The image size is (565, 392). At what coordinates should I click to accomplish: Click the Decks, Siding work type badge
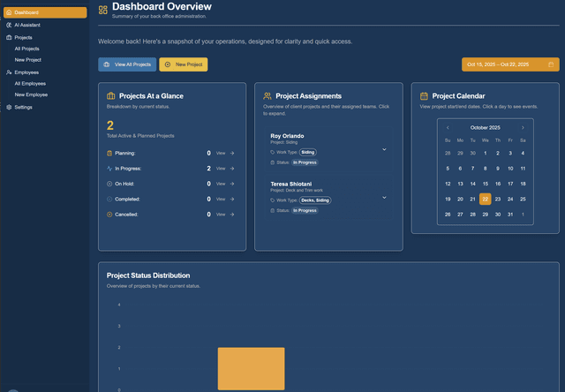pos(315,200)
